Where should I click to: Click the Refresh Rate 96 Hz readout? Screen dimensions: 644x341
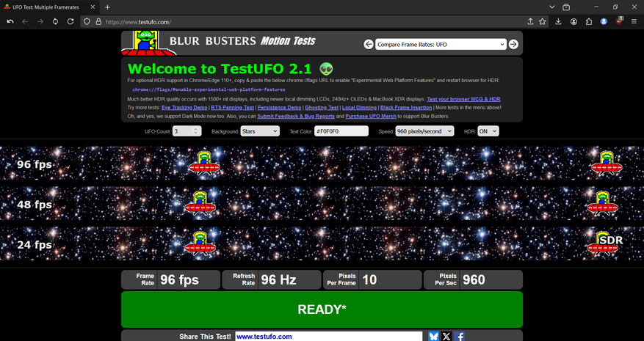point(272,280)
